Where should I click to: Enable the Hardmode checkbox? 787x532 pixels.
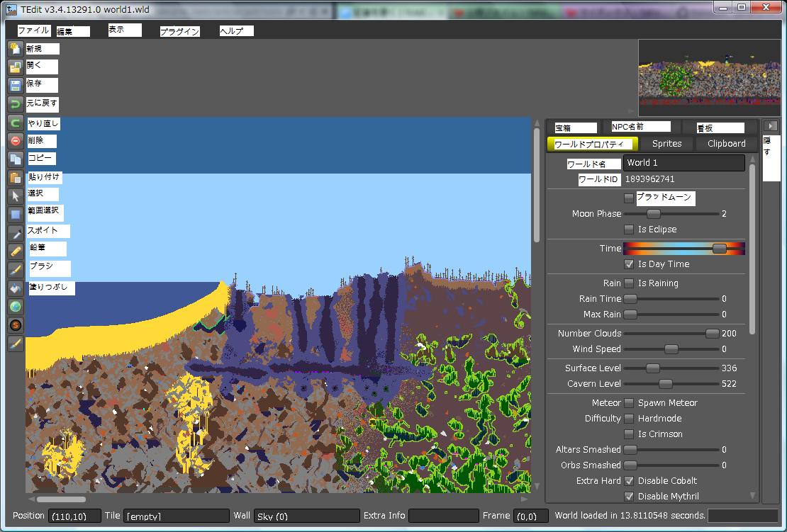[629, 419]
